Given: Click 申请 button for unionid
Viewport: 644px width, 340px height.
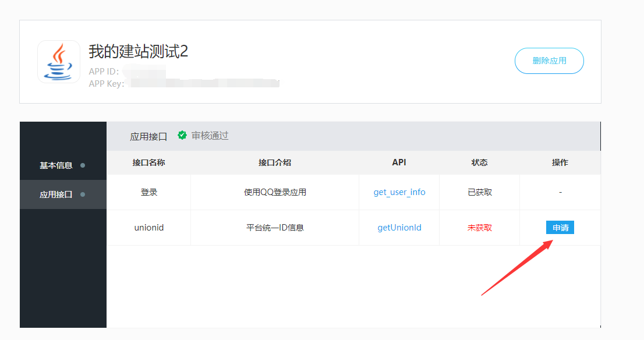Looking at the screenshot, I should pos(560,228).
